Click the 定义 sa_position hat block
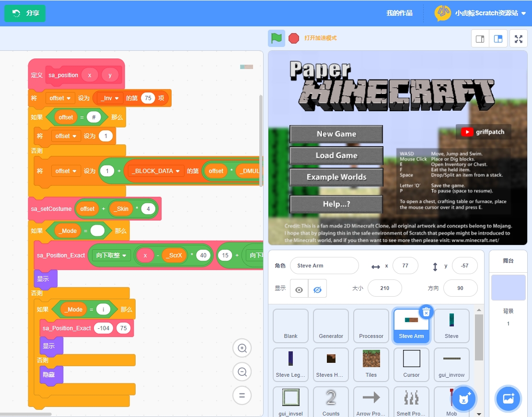The width and height of the screenshot is (532, 417). 76,75
